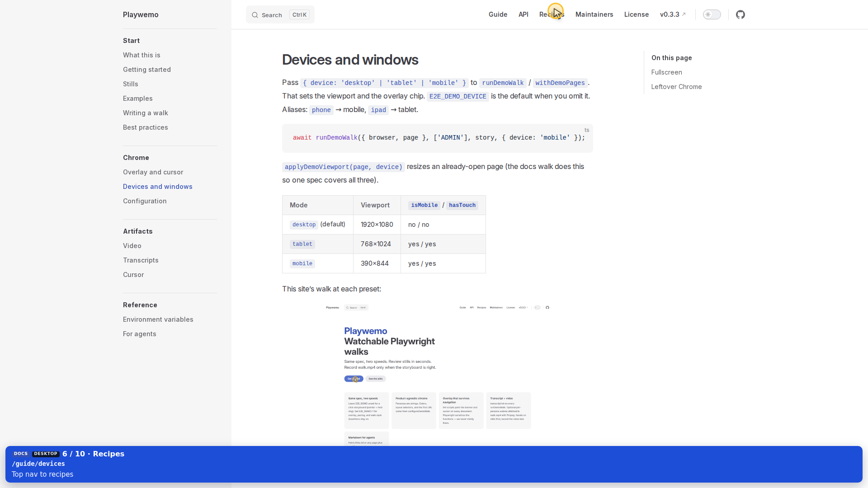
Task: Click the Devices and windows heading
Action: click(x=350, y=60)
